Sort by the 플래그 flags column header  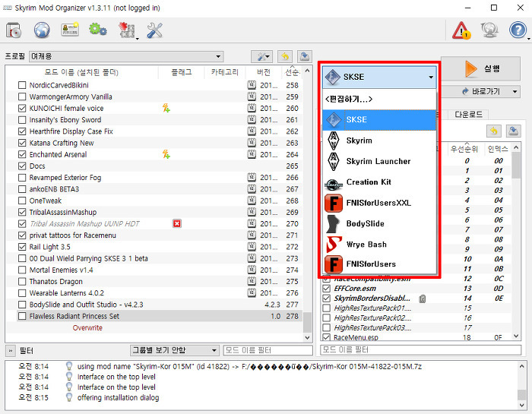click(x=181, y=72)
